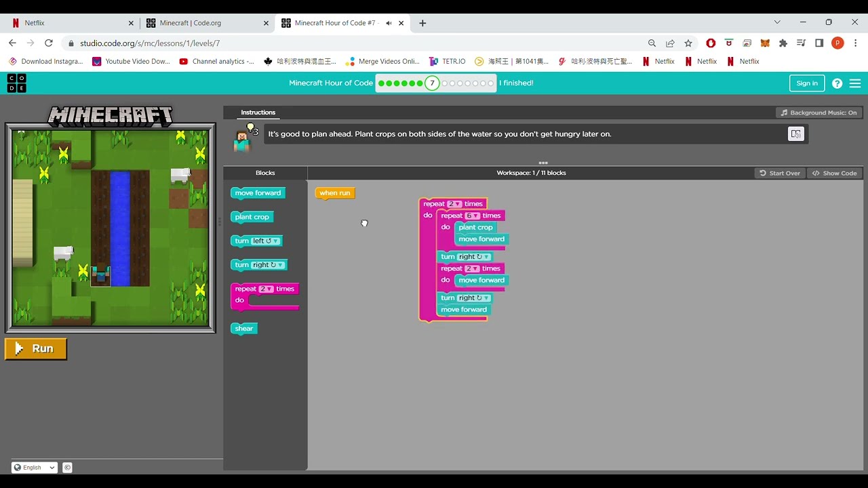Click the site info lock icon

pyautogui.click(x=71, y=43)
